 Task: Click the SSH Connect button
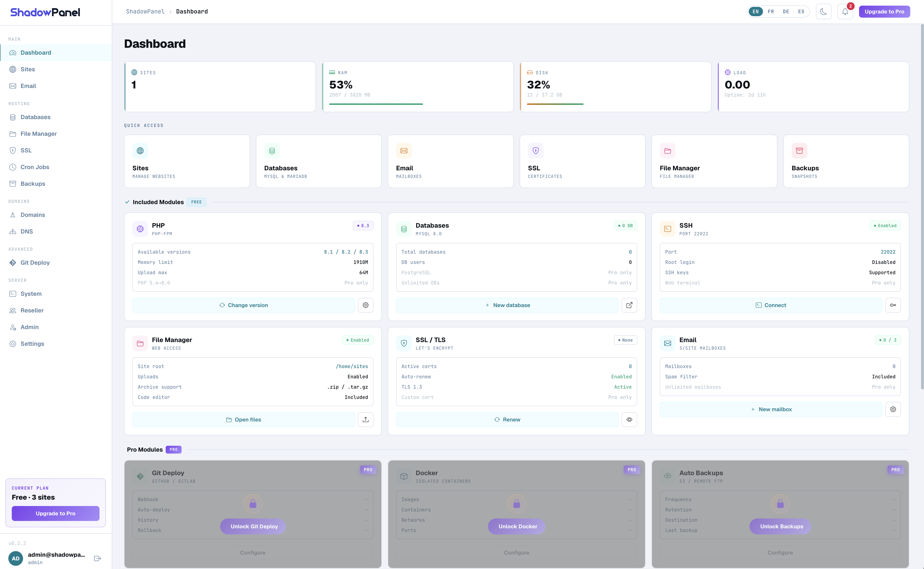click(771, 305)
